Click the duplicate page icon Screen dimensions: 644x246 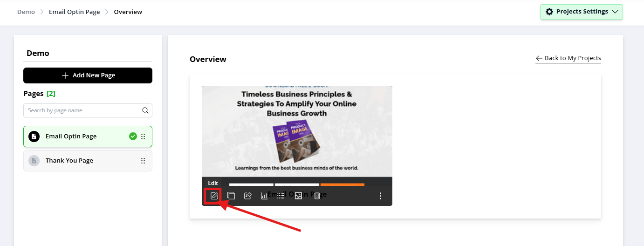[x=231, y=196]
